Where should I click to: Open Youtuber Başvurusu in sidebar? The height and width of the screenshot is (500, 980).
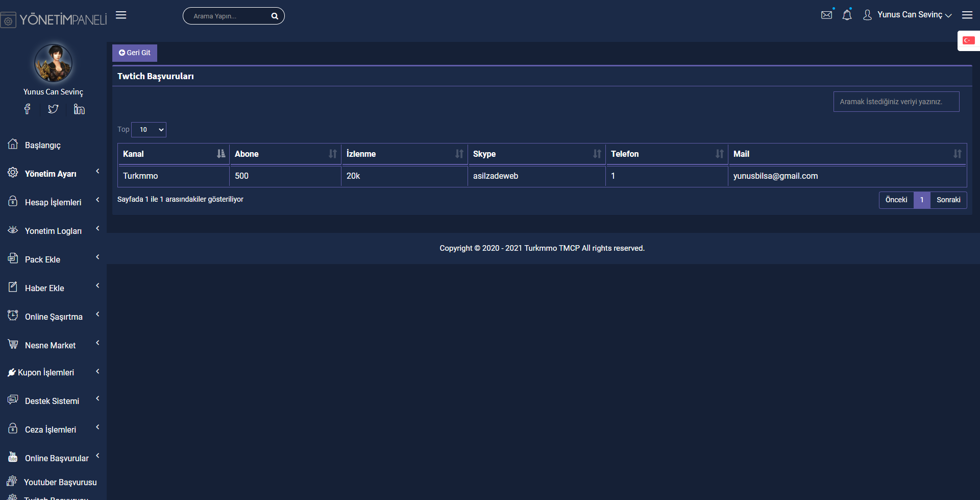60,482
